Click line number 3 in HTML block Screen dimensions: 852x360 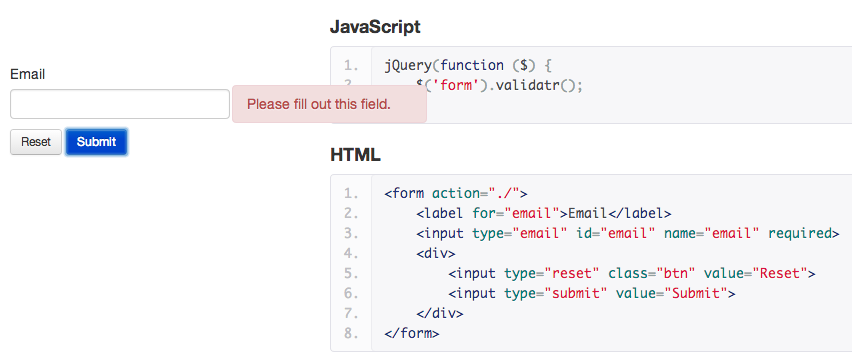click(351, 233)
